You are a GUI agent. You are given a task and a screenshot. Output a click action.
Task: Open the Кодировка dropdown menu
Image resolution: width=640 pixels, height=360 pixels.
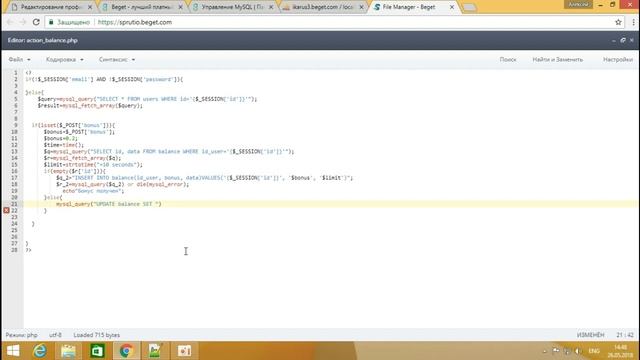[x=64, y=60]
